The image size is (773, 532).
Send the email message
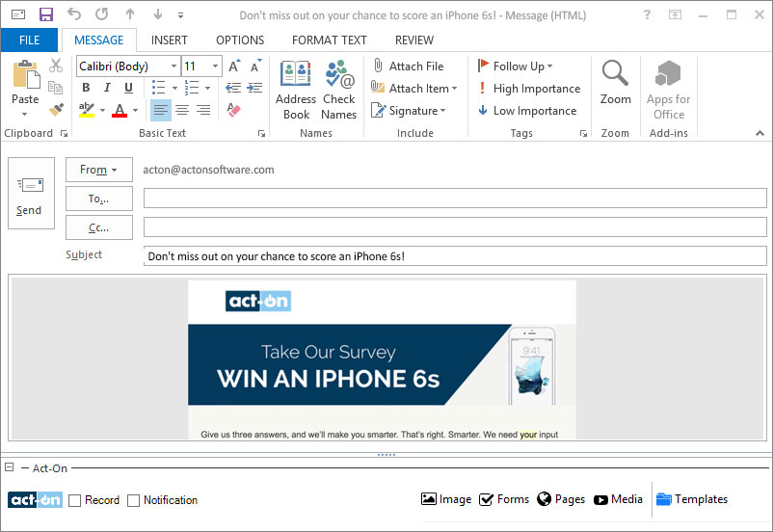point(31,194)
